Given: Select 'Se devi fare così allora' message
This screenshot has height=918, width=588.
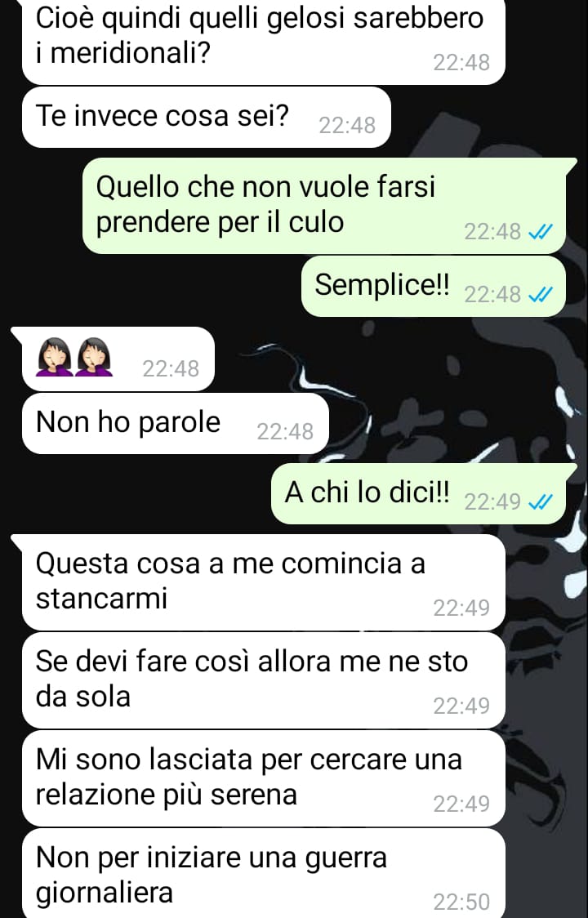Looking at the screenshot, I should (264, 680).
